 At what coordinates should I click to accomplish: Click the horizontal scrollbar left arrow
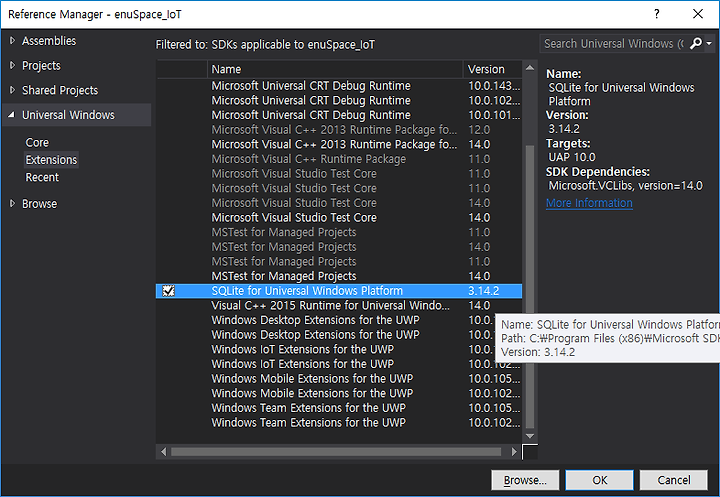(x=163, y=452)
